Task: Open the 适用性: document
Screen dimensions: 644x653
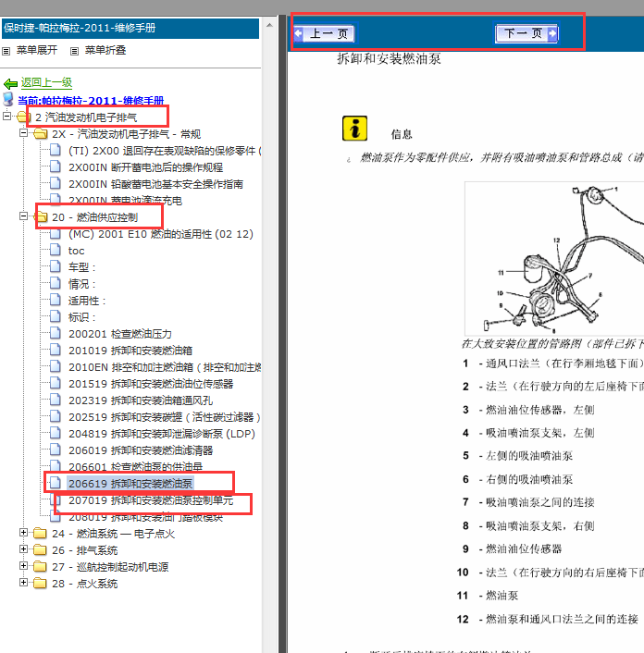Action: click(x=87, y=301)
